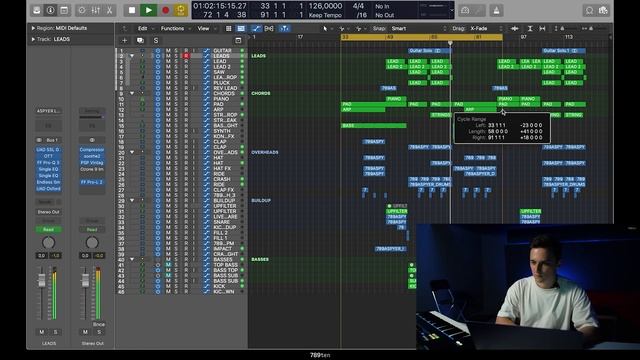Collapse the OVERHEADS track stack
Image resolution: width=640 pixels, height=360 pixels.
[x=132, y=152]
